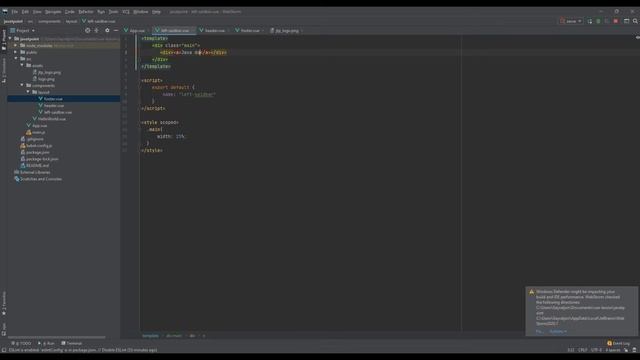Open the run configuration dropdown
The image size is (640, 360).
tap(571, 21)
